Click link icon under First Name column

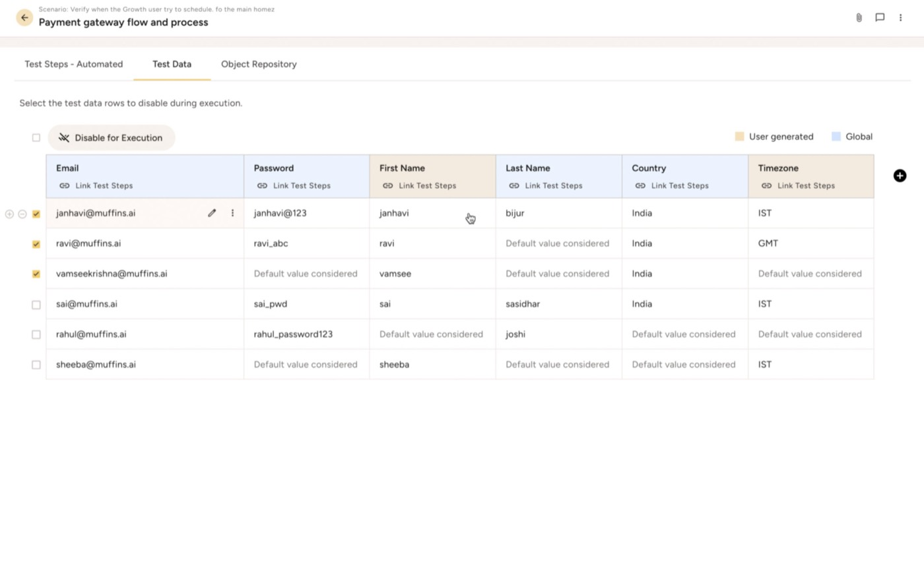(x=387, y=186)
